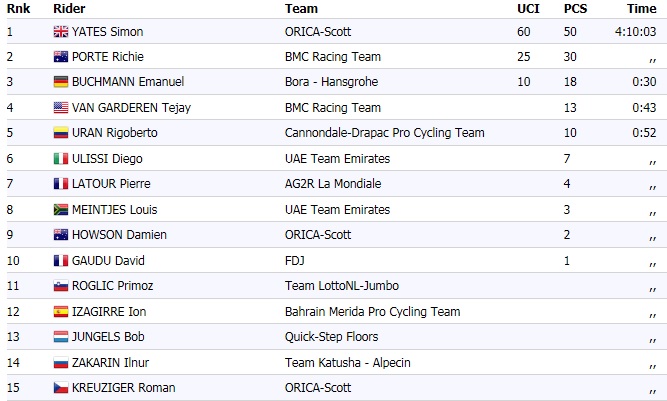Open the Quick-Step Floors team page
Viewport: 667px width, 401px height.
330,337
